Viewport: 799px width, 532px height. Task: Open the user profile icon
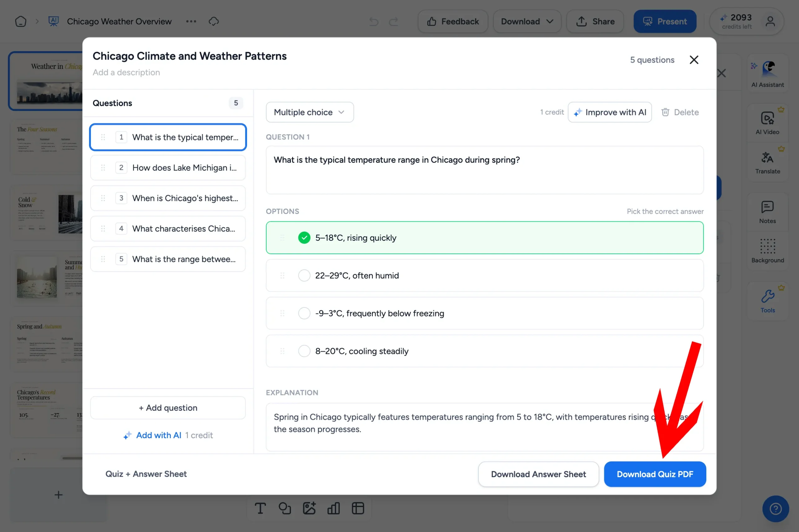point(771,22)
